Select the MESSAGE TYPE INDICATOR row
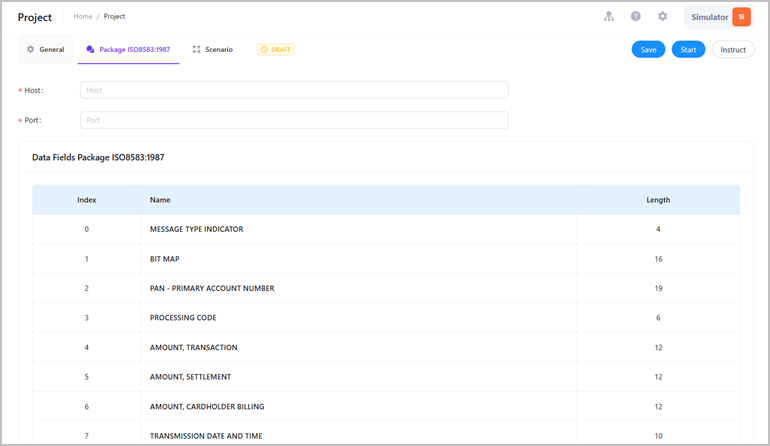The width and height of the screenshot is (770, 446). click(x=386, y=229)
